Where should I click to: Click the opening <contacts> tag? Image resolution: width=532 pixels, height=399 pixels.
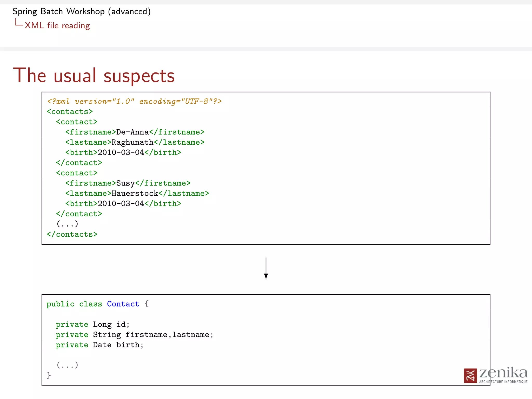[x=70, y=112]
